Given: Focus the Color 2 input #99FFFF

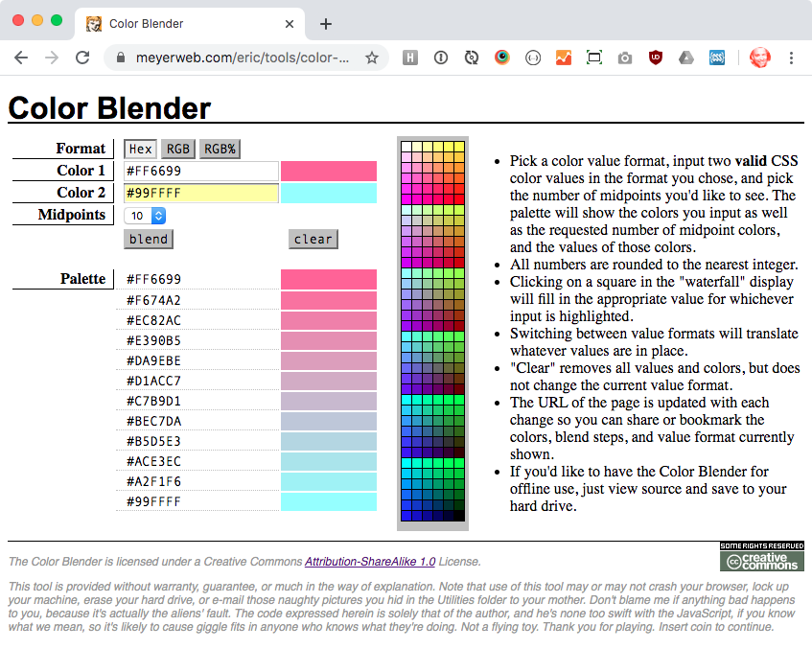Looking at the screenshot, I should [201, 194].
